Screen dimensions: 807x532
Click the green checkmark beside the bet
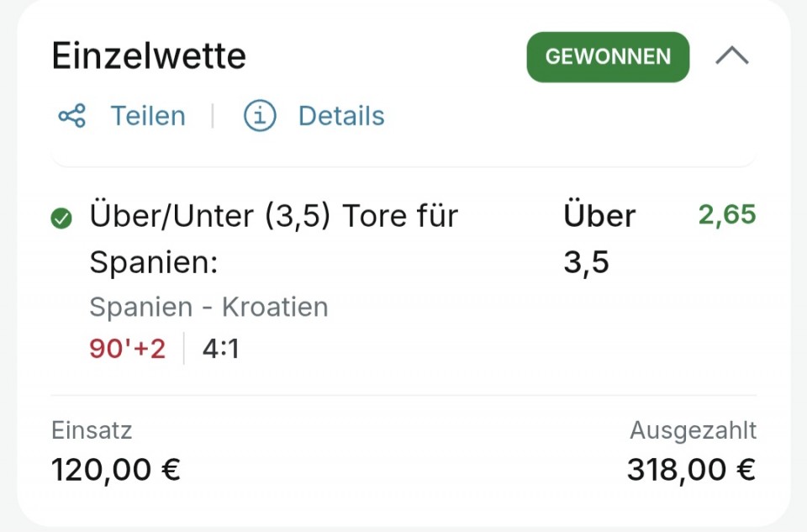61,219
